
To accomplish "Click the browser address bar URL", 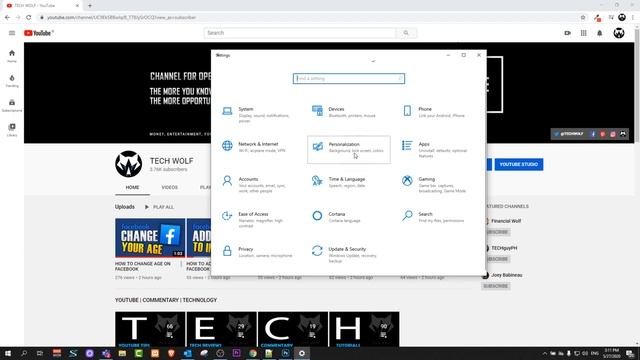I will click(x=122, y=18).
